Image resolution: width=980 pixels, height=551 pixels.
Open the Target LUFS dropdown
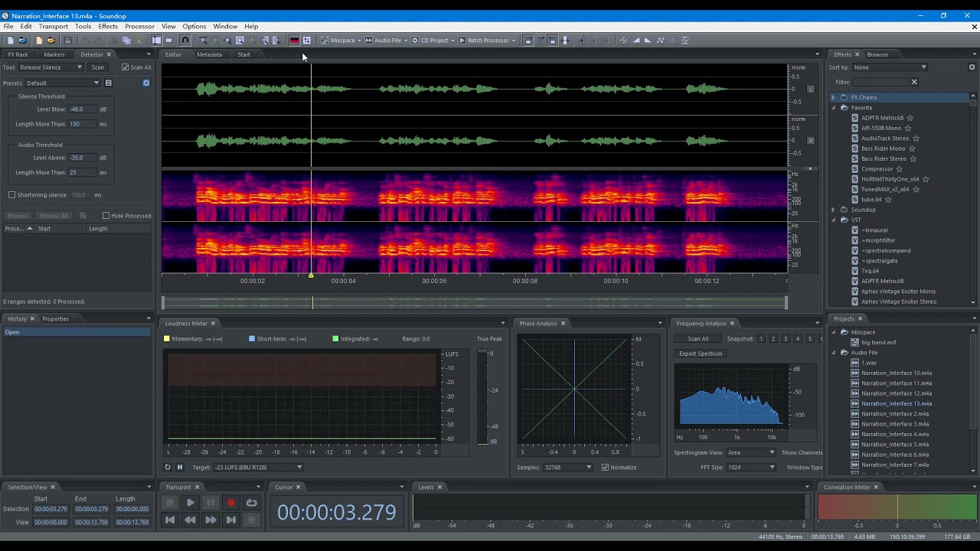(x=257, y=467)
